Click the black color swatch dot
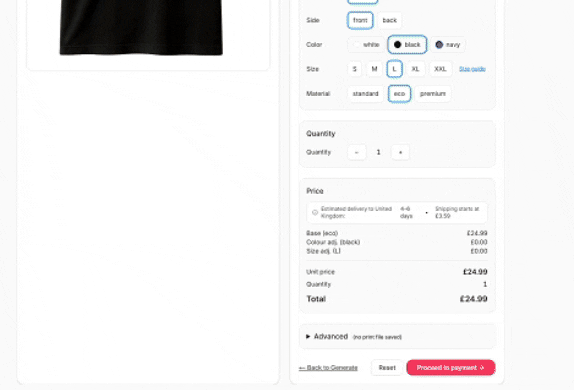 pos(397,45)
